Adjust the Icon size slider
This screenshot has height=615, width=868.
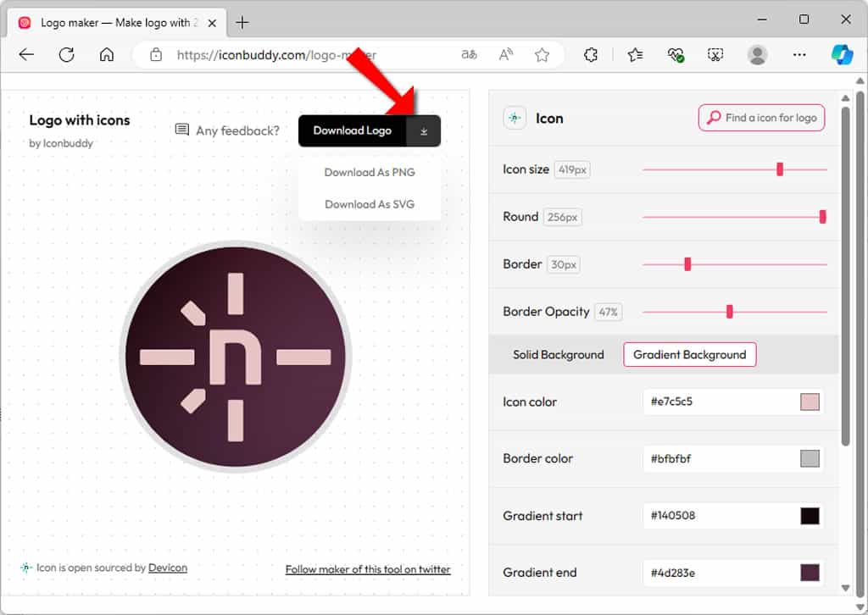point(780,169)
